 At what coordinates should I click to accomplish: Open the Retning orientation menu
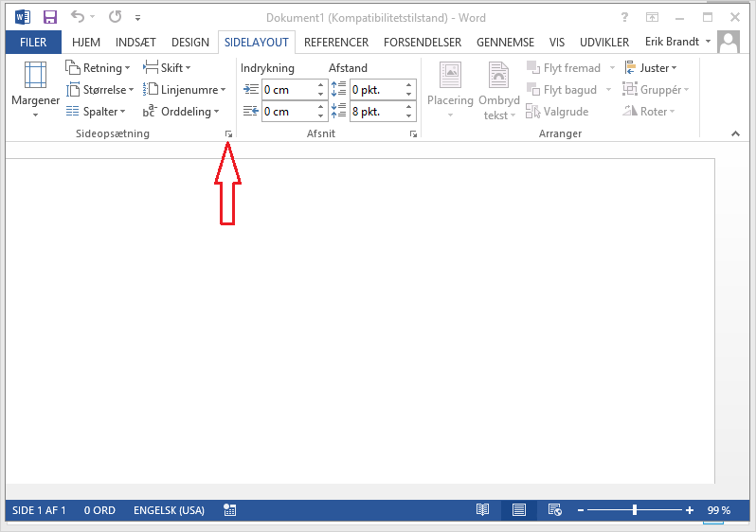(98, 68)
